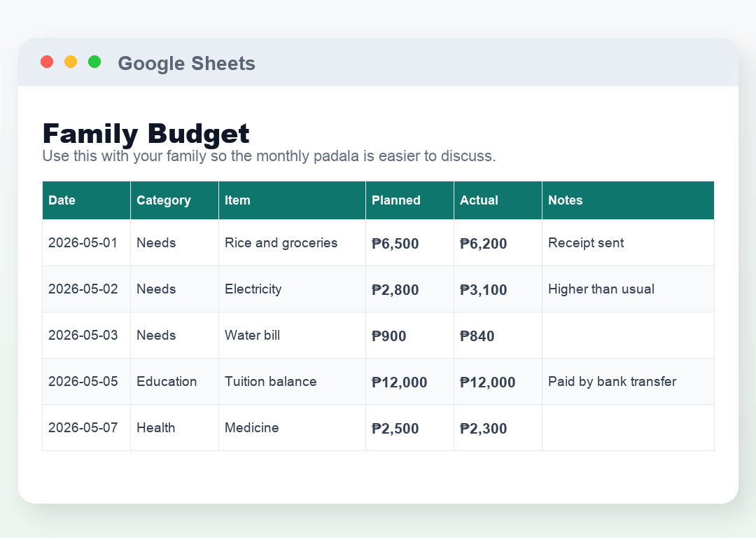
Task: Select Needs cell in Electricity row
Action: pyautogui.click(x=174, y=289)
